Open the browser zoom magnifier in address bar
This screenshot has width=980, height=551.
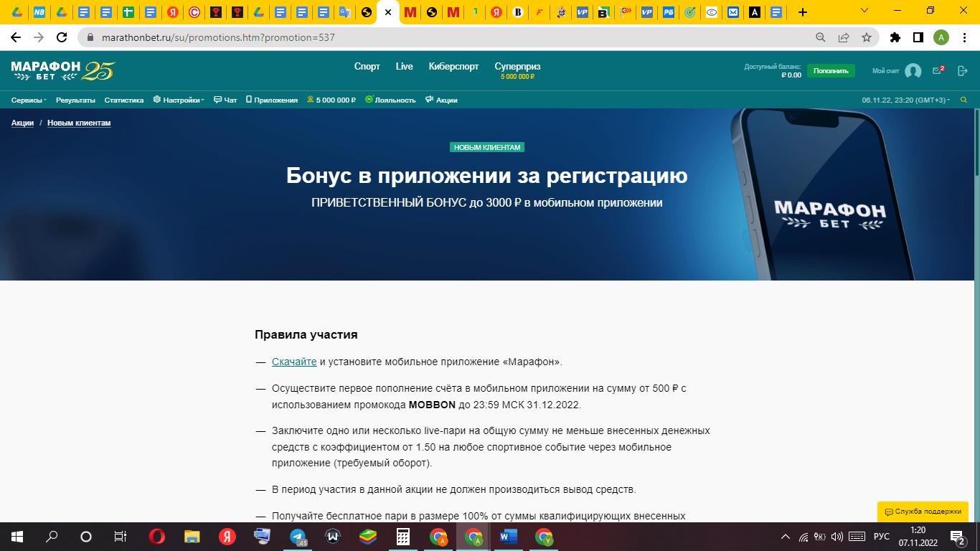tap(821, 37)
